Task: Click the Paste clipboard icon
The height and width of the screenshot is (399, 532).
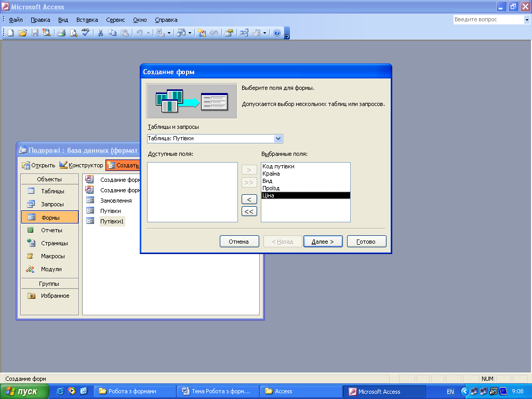Action: 125,33
